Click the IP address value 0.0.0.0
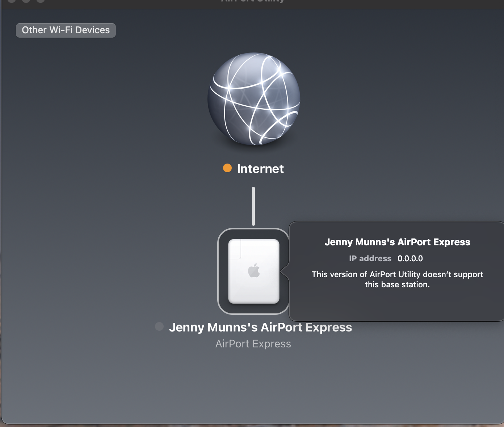The image size is (504, 427). [x=410, y=258]
